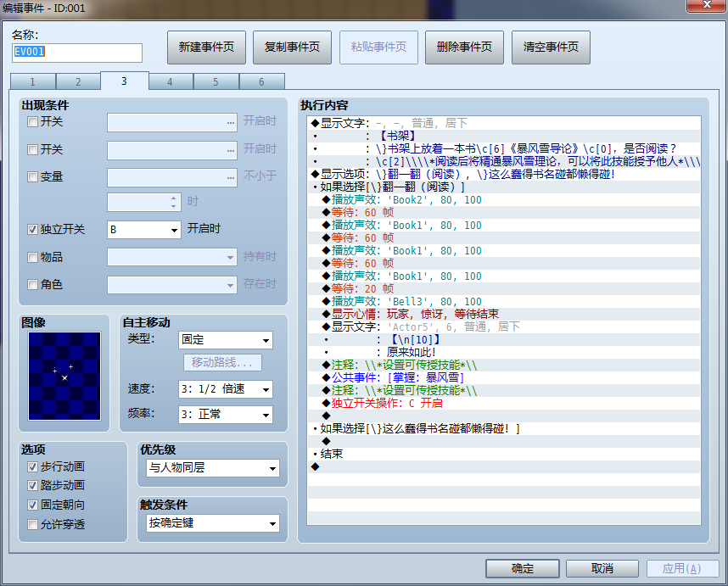This screenshot has width=728, height=586.
Task: Select the 如果选择 翻一翻（阅读） branch line
Action: (504, 187)
